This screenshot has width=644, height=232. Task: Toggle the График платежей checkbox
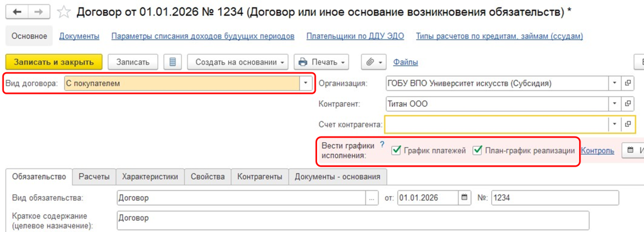(x=396, y=151)
